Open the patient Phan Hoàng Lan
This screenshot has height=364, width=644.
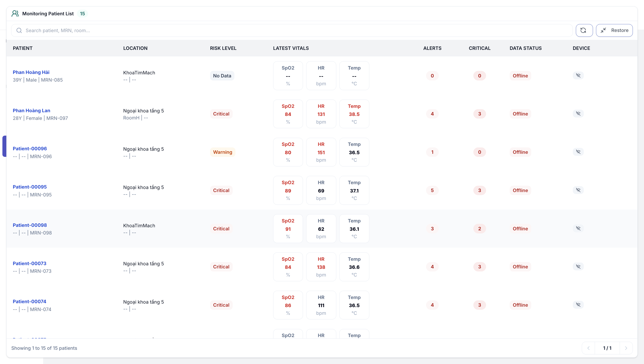point(32,110)
